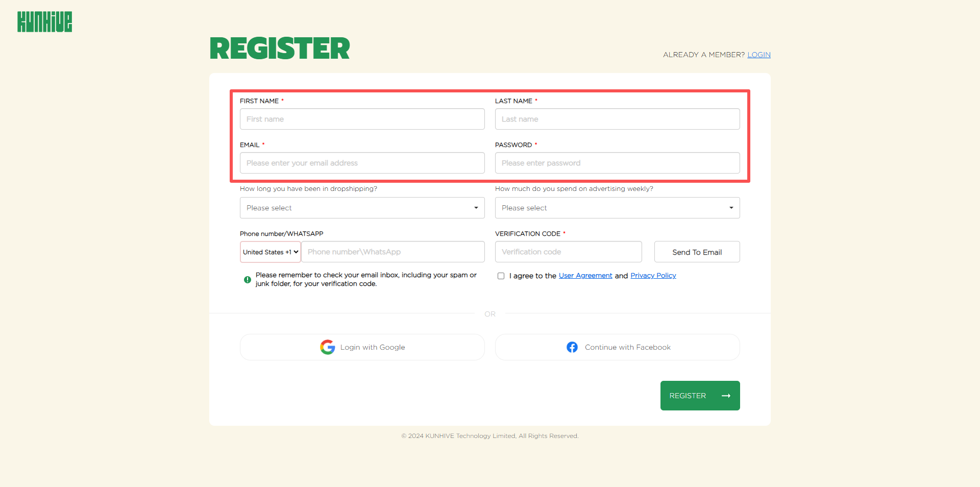The image size is (980, 487).
Task: Follow the LOGIN link
Action: click(759, 55)
